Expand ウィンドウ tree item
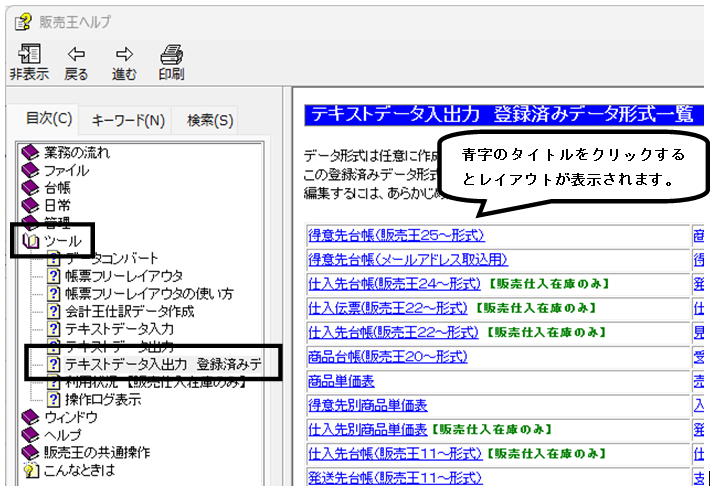This screenshot has width=716, height=492. click(71, 417)
